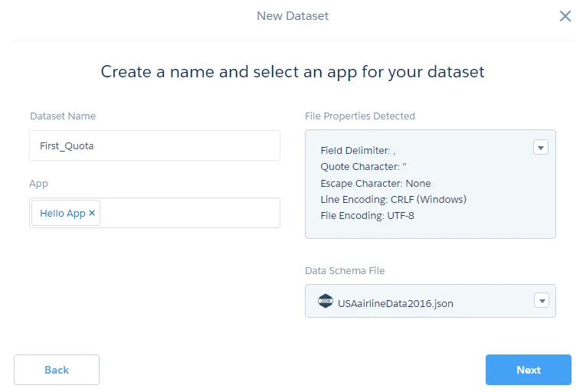Click the File Properties Detected label

(359, 116)
